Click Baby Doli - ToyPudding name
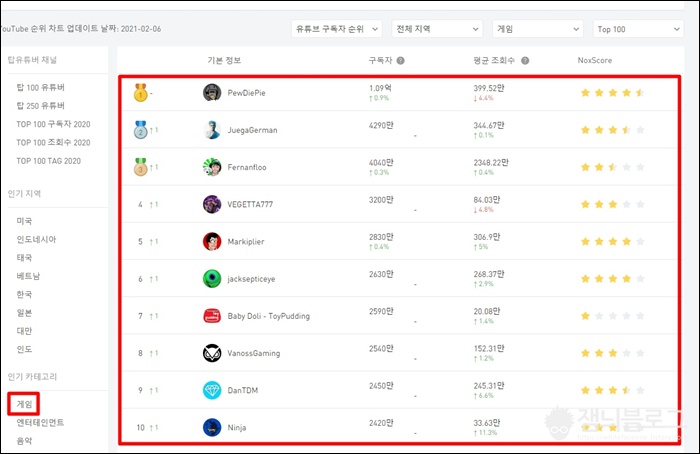Viewport: 700px width, 454px height. pos(268,316)
